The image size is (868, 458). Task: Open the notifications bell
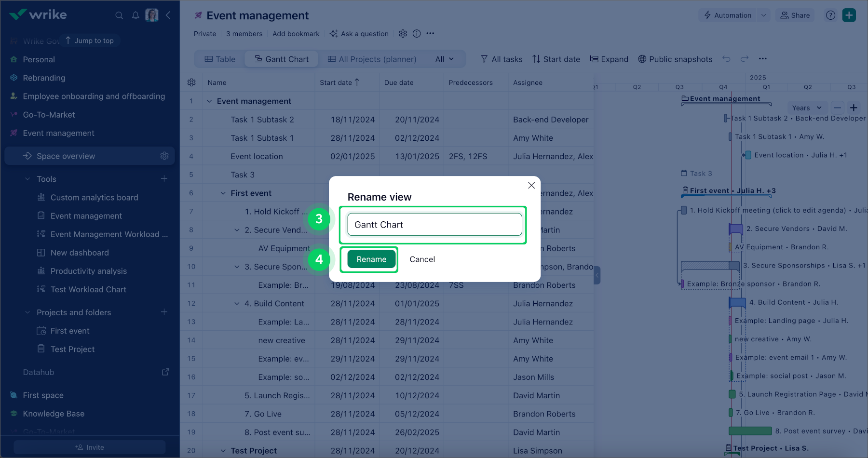point(136,15)
